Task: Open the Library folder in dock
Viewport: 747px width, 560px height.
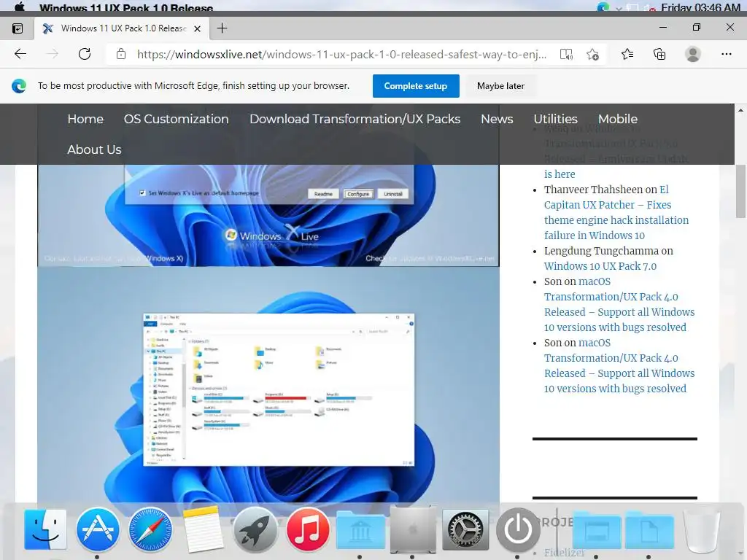Action: 360,529
